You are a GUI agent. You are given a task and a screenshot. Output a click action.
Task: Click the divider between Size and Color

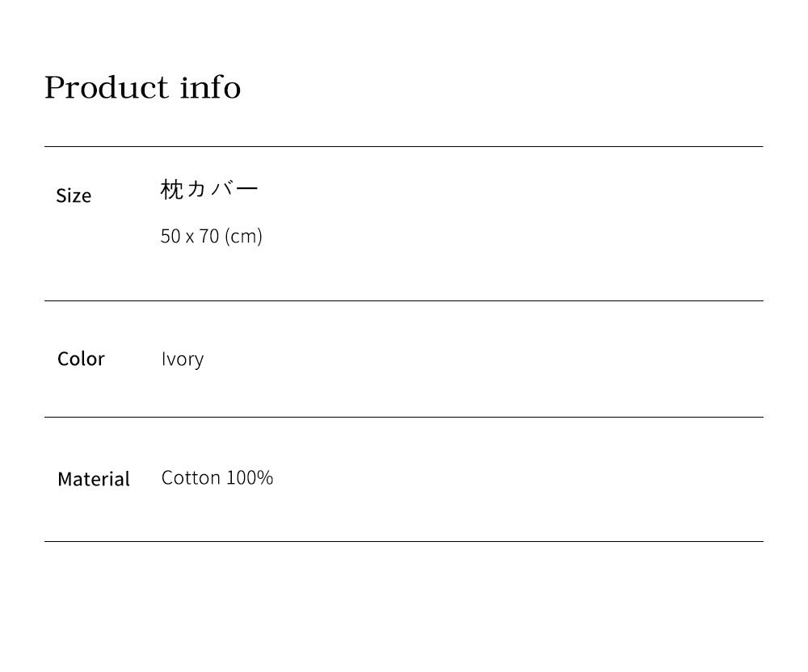403,300
